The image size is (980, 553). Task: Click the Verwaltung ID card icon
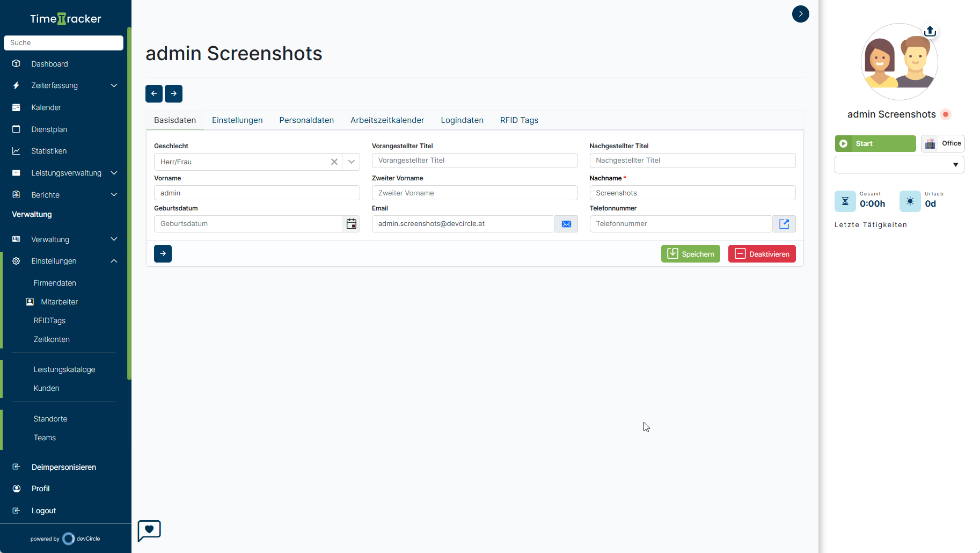pos(16,239)
